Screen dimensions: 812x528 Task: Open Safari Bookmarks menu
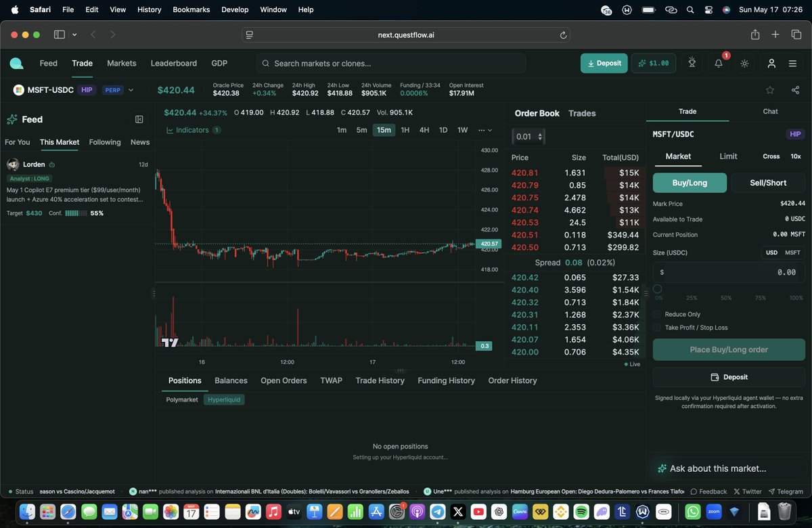(x=191, y=9)
